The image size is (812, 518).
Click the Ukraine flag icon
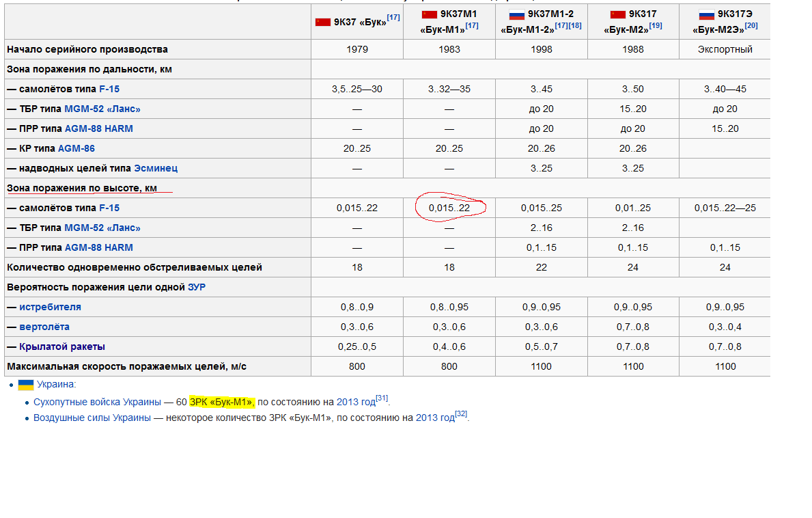tap(26, 384)
